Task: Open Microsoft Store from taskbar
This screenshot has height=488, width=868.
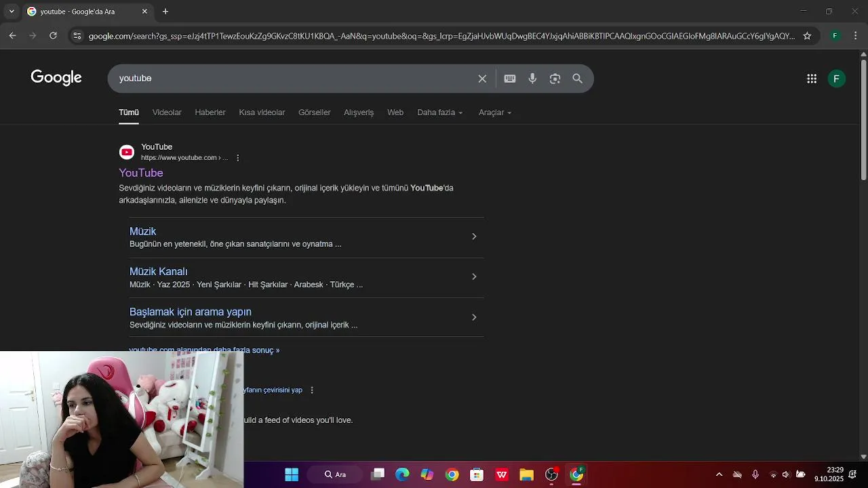Action: [477, 474]
